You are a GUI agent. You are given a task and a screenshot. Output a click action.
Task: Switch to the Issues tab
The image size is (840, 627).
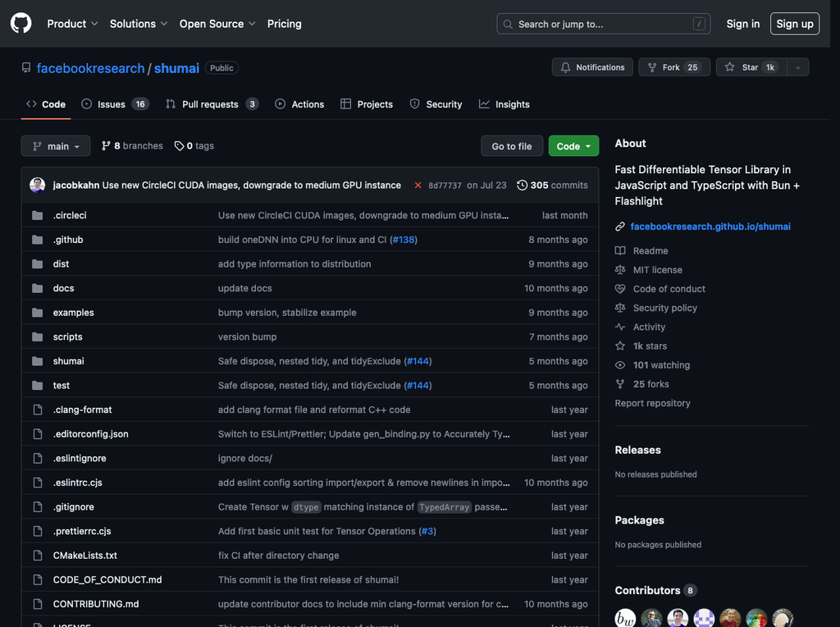tap(115, 104)
